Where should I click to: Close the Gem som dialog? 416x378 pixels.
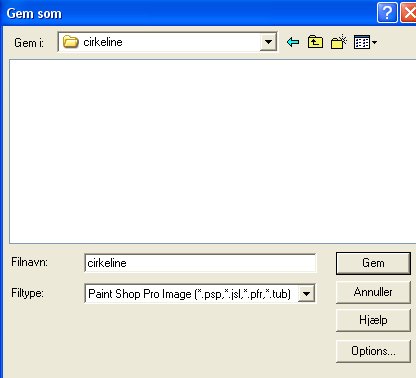pos(409,13)
